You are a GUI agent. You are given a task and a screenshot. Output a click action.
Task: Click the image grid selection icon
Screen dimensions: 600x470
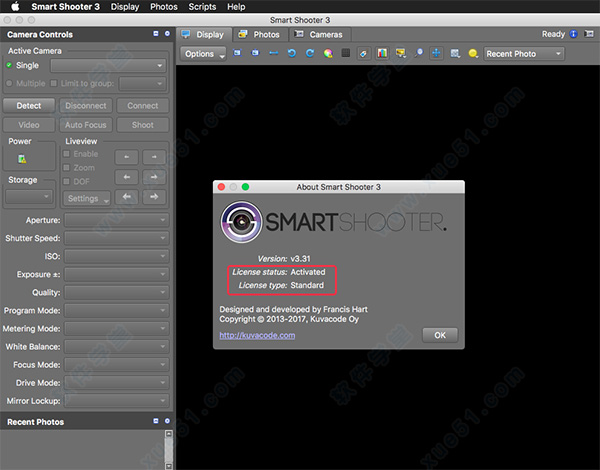tap(455, 53)
